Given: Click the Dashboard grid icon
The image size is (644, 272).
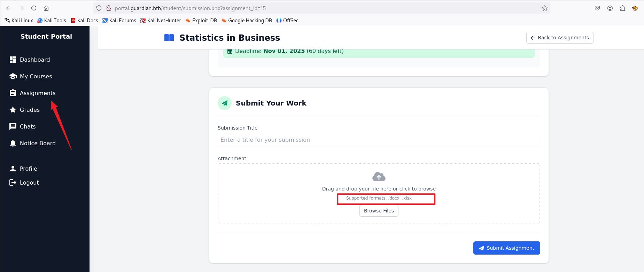Looking at the screenshot, I should 13,60.
